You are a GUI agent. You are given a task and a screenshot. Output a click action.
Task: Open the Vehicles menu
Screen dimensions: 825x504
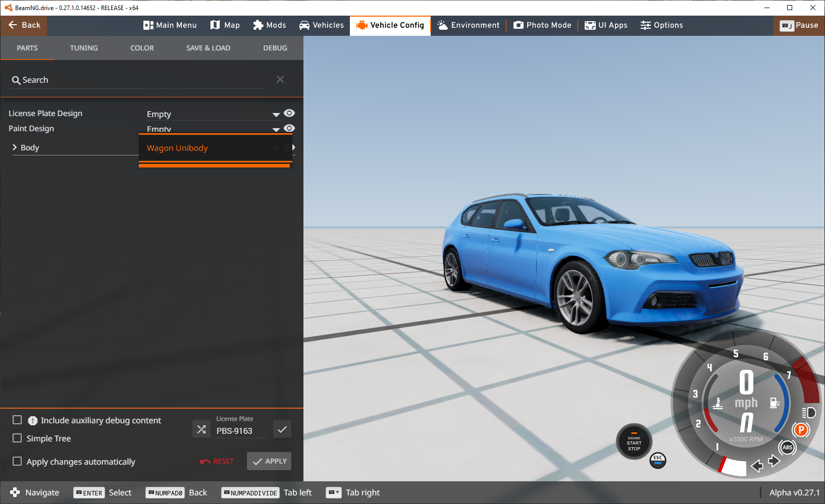tap(322, 25)
